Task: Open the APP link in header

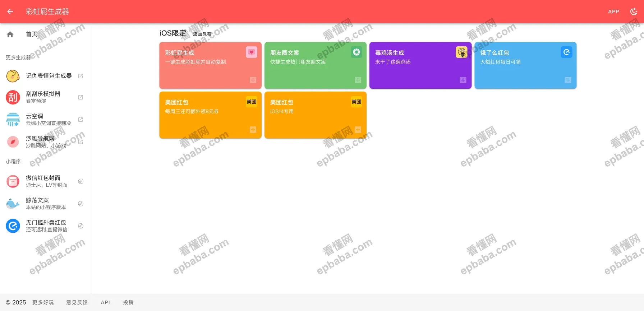Action: pos(613,11)
